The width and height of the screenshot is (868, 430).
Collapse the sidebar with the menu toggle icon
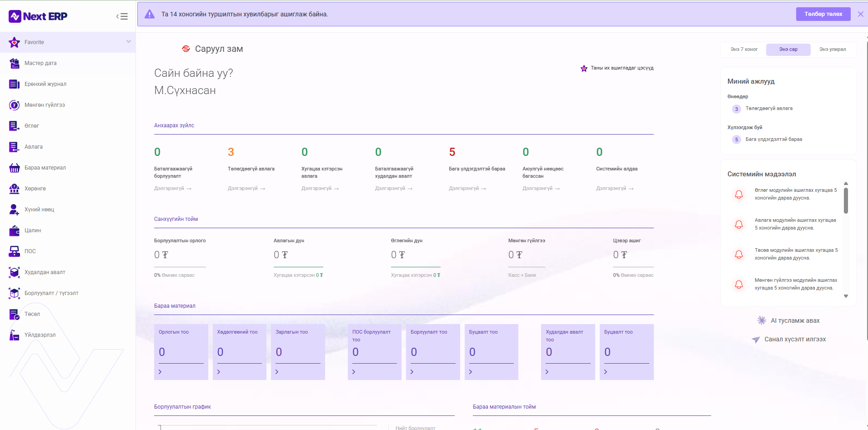[x=122, y=16]
